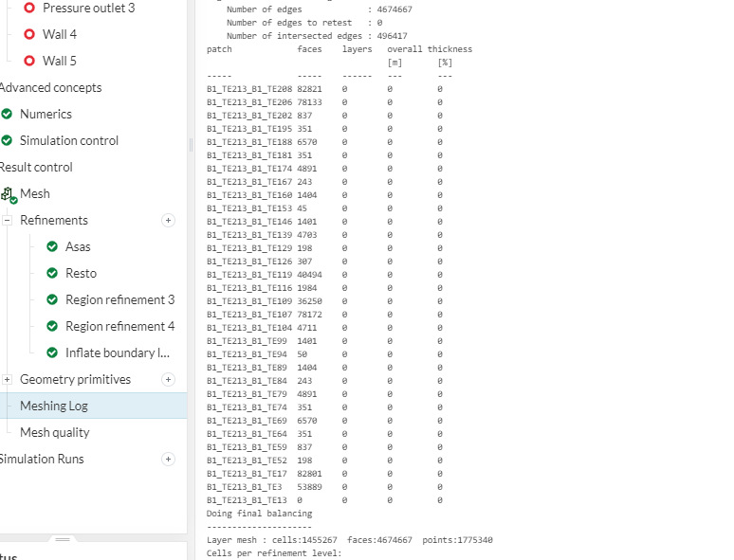The width and height of the screenshot is (734, 560).
Task: Click the vertical panel splitter handle
Action: tap(191, 144)
